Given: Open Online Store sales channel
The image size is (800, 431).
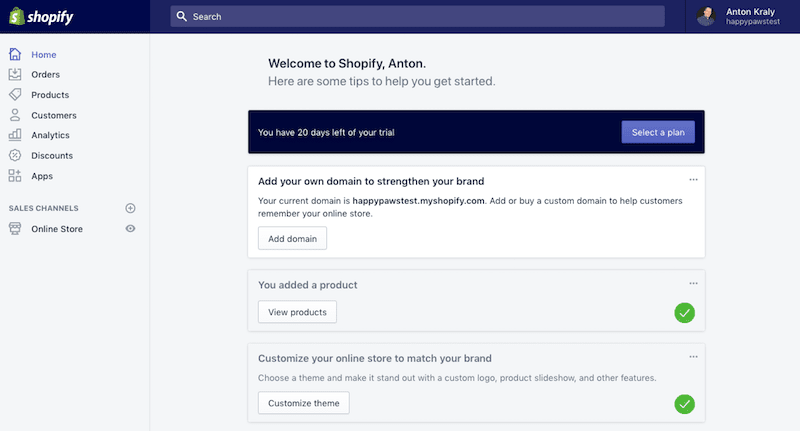Looking at the screenshot, I should point(57,229).
